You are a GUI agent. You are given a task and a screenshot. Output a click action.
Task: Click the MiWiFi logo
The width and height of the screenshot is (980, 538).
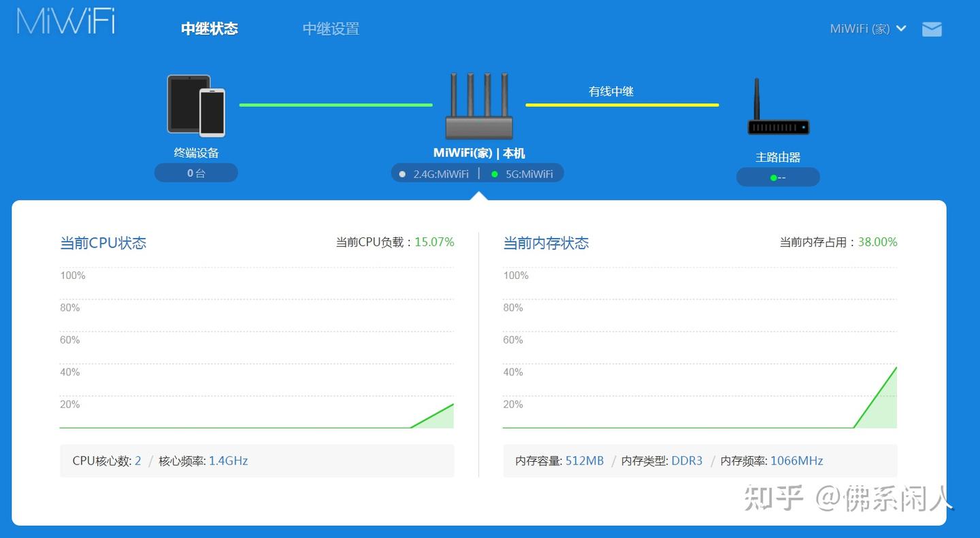coord(65,20)
